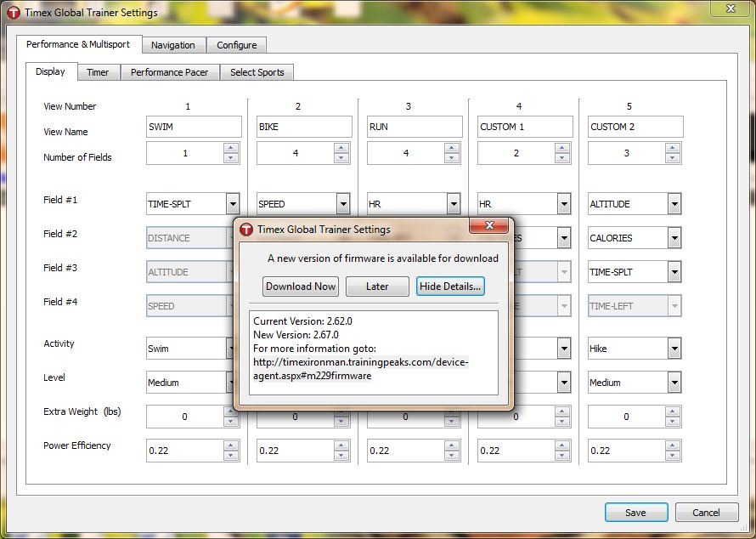Open the Activity dropdown arrow for CUSTOM 1
The image size is (756, 539).
[x=564, y=349]
